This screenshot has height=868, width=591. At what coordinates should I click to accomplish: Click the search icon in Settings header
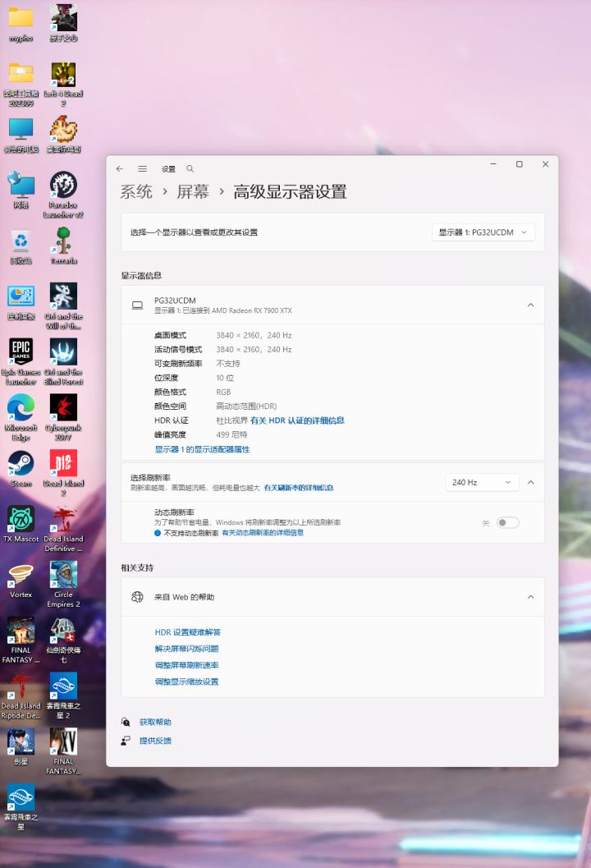pos(190,169)
